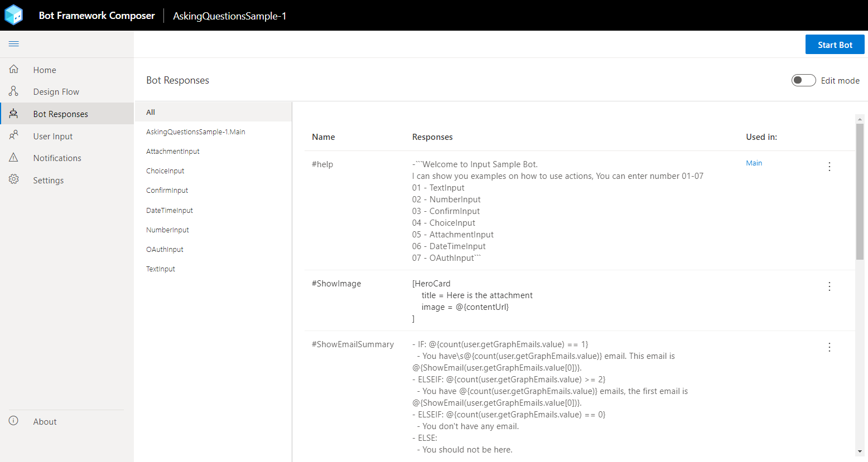Click the Name column header
This screenshot has width=868, height=462.
(324, 137)
